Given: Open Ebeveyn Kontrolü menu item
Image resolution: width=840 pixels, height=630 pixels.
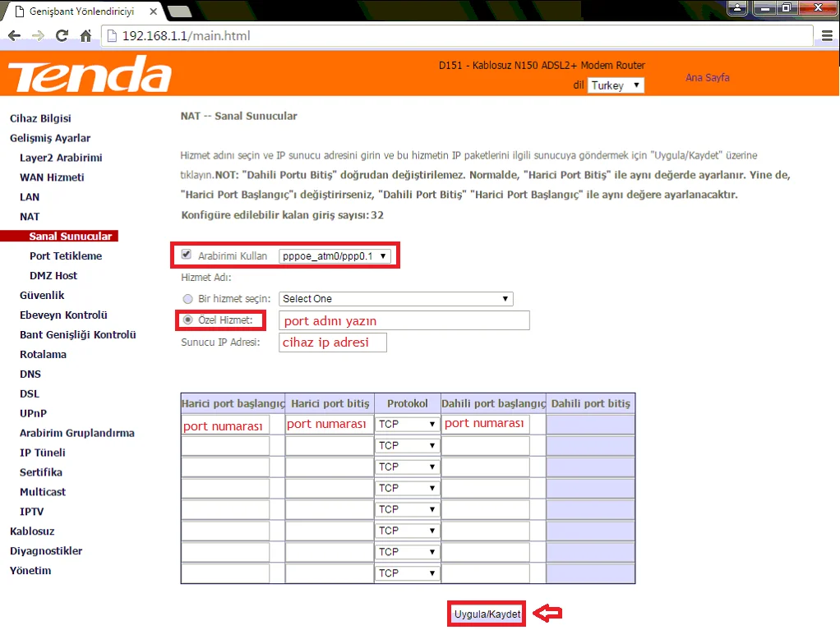Looking at the screenshot, I should (63, 315).
